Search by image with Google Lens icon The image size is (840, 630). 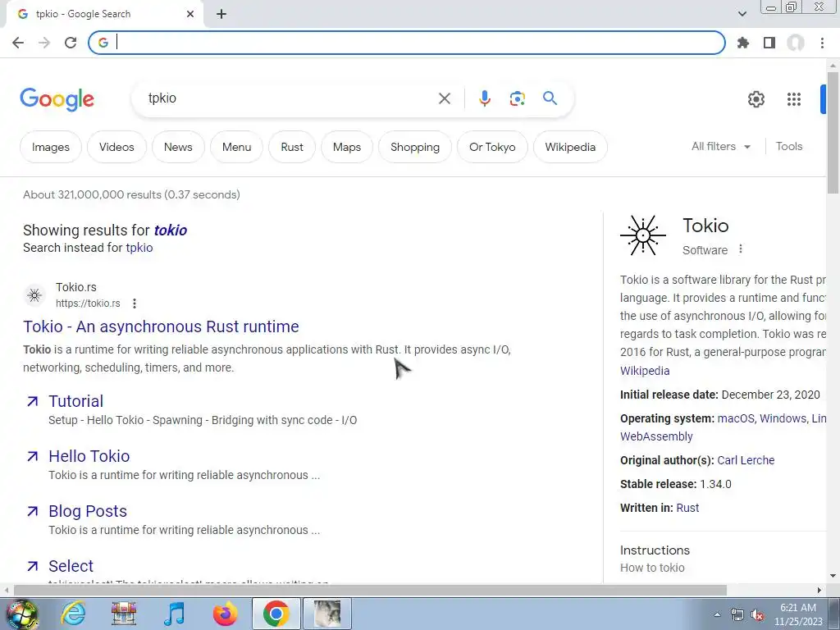tap(517, 98)
